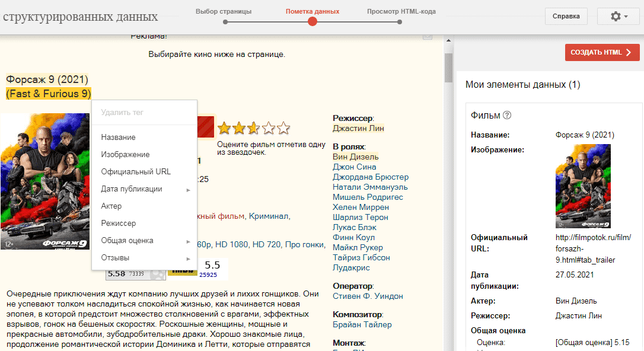644x351 pixels.
Task: Open the dropdown arrow beside gear icon
Action: pos(626,17)
